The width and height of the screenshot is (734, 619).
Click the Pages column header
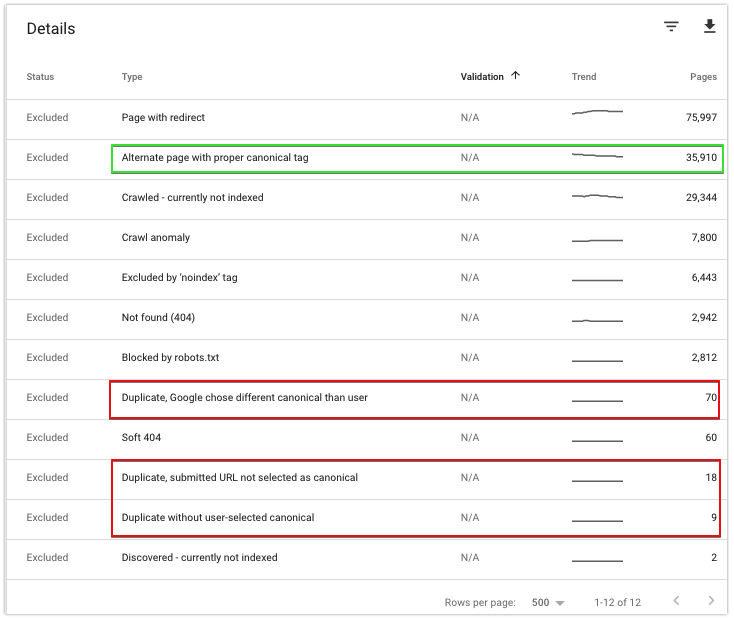(703, 77)
